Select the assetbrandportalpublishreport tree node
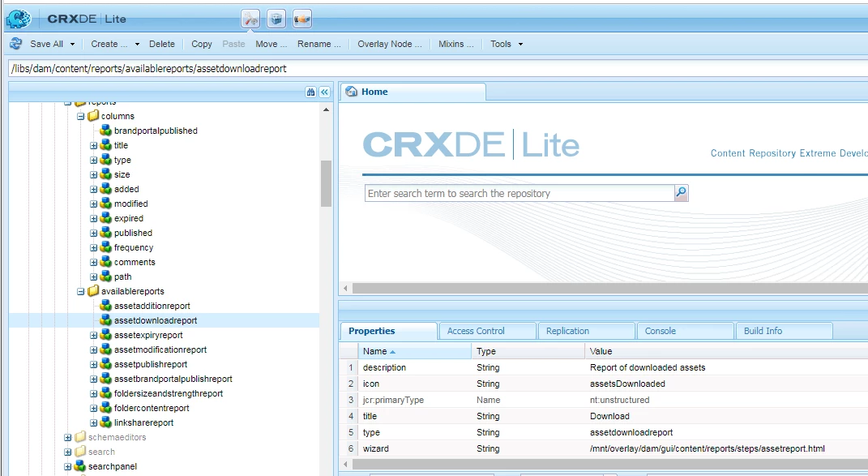The height and width of the screenshot is (476, 868). 173,379
